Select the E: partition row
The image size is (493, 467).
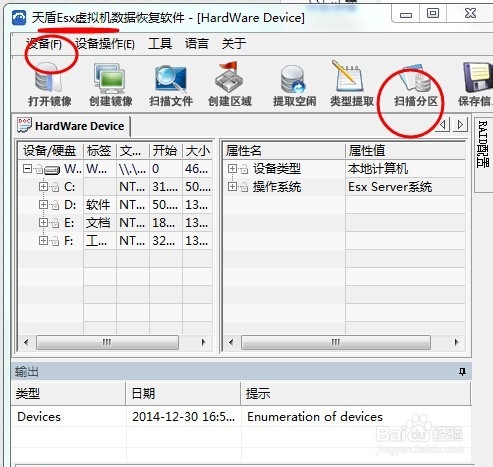pyautogui.click(x=115, y=223)
